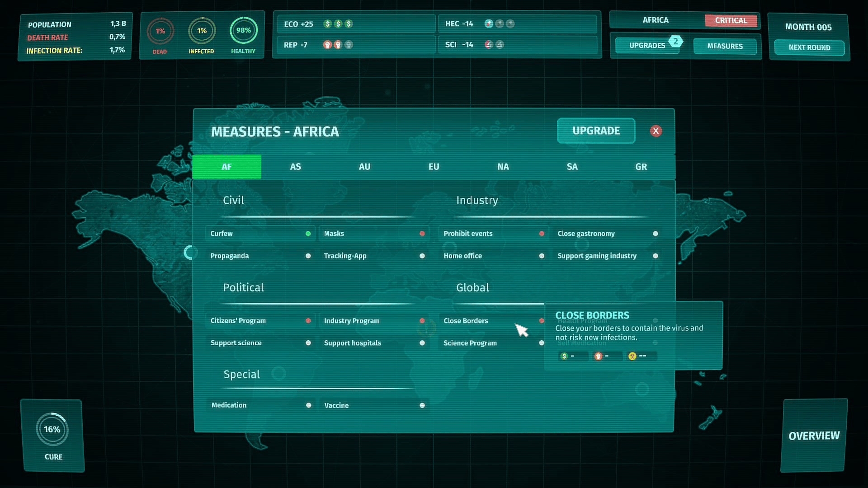
Task: Click the 98% healthy gauge
Action: 243,31
